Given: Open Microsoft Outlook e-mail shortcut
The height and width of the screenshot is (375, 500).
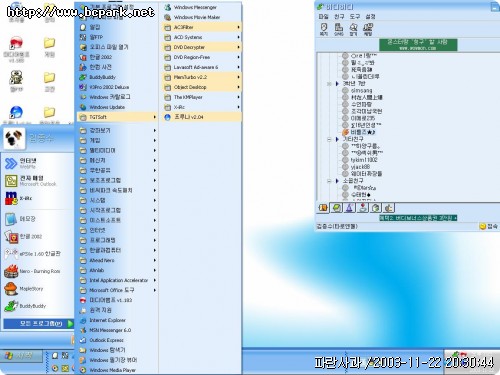Looking at the screenshot, I should coord(37,181).
